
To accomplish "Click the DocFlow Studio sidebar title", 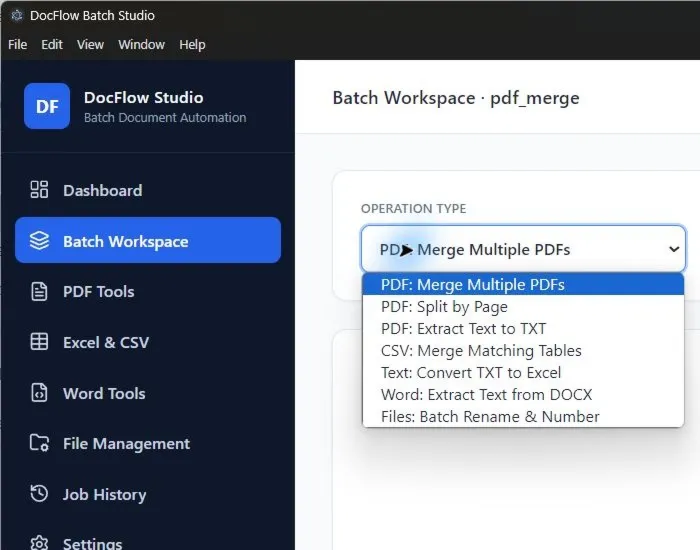I will click(x=143, y=97).
